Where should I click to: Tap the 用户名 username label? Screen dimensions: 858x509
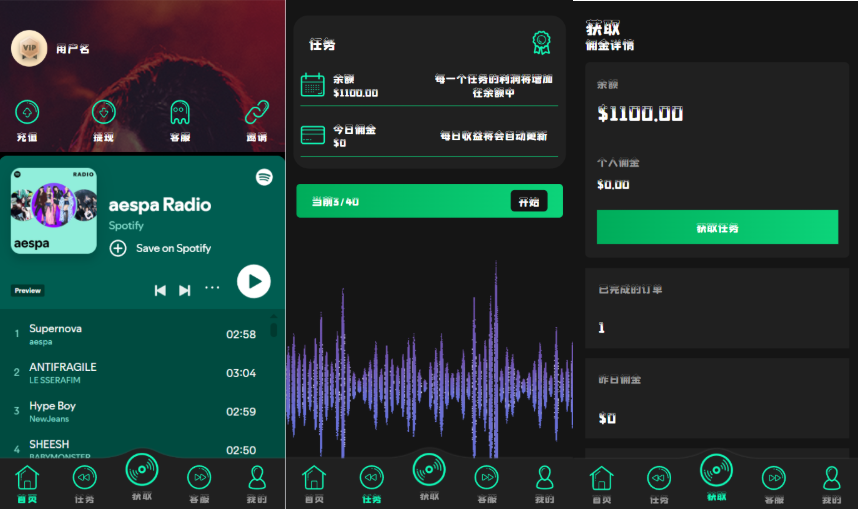click(73, 49)
